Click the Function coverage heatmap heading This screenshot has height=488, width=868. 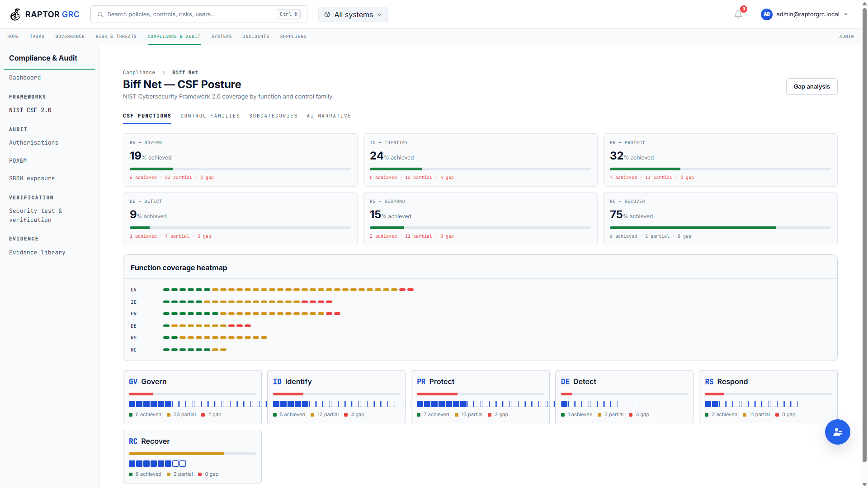179,268
